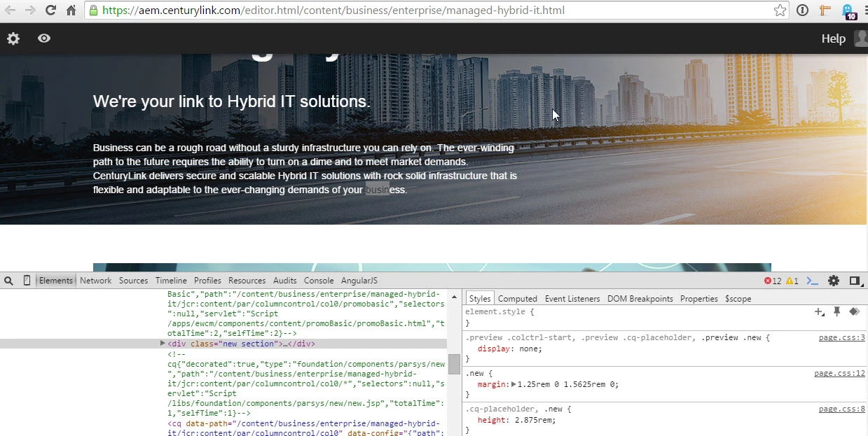Viewport: 868px width, 436px height.
Task: Click the green SSL padlock icon
Action: (x=93, y=10)
